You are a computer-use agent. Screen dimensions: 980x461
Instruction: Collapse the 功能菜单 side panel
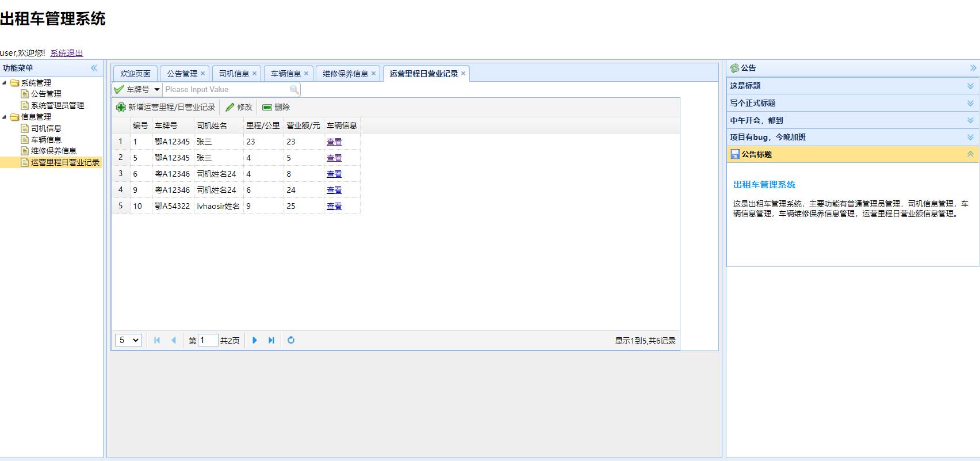94,68
